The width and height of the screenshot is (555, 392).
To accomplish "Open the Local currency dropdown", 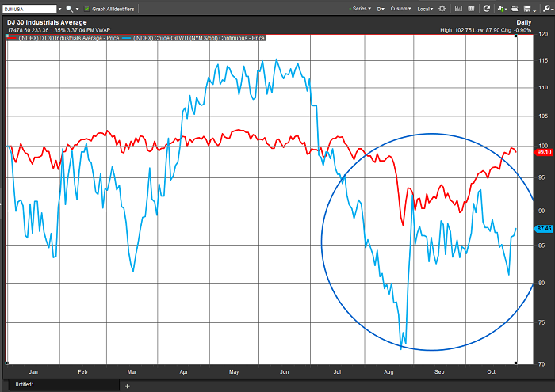I will (425, 8).
